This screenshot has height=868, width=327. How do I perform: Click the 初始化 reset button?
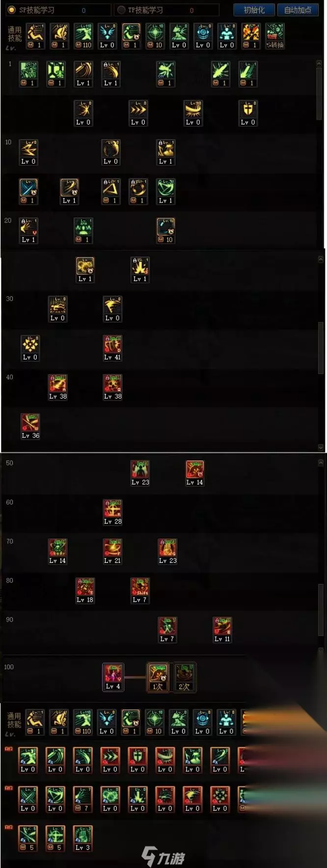coord(254,10)
